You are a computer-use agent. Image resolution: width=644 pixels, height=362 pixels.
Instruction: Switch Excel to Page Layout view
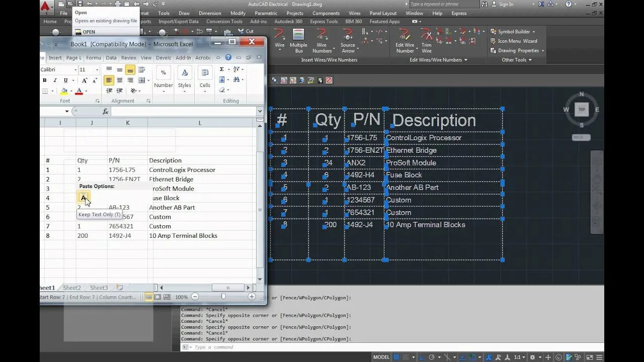pos(158,297)
